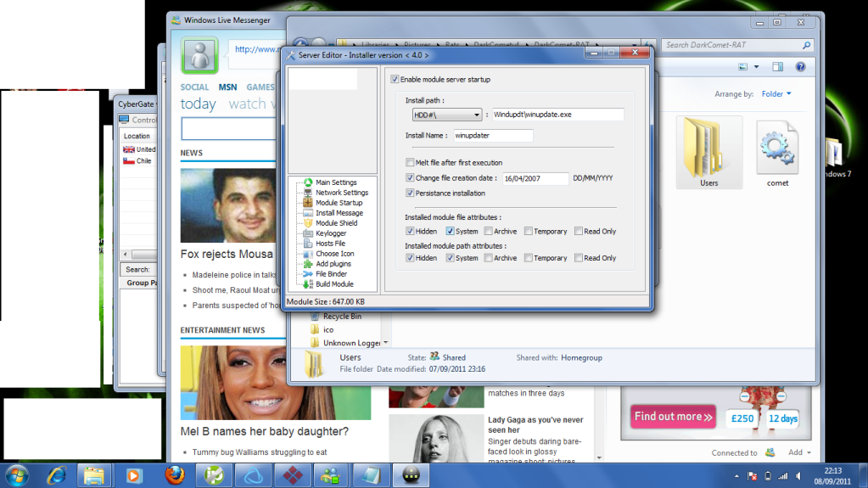Check Archive under module file attributes

(x=488, y=231)
